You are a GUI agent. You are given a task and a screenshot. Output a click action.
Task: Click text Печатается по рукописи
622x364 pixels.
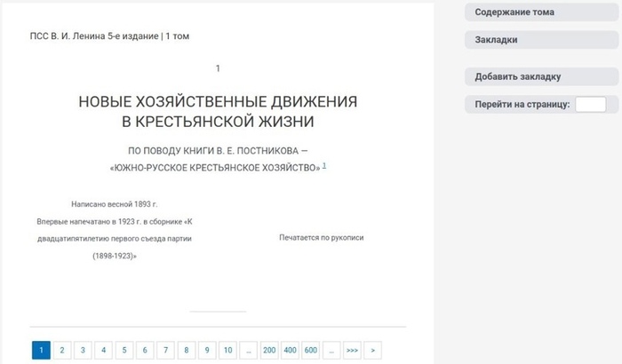tap(322, 238)
